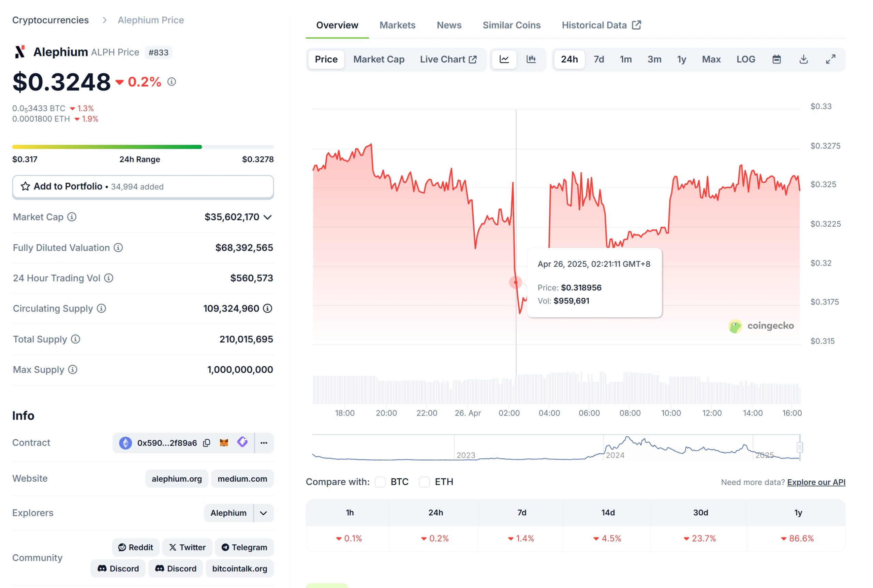Expand the Market Cap value chevron

click(x=267, y=217)
